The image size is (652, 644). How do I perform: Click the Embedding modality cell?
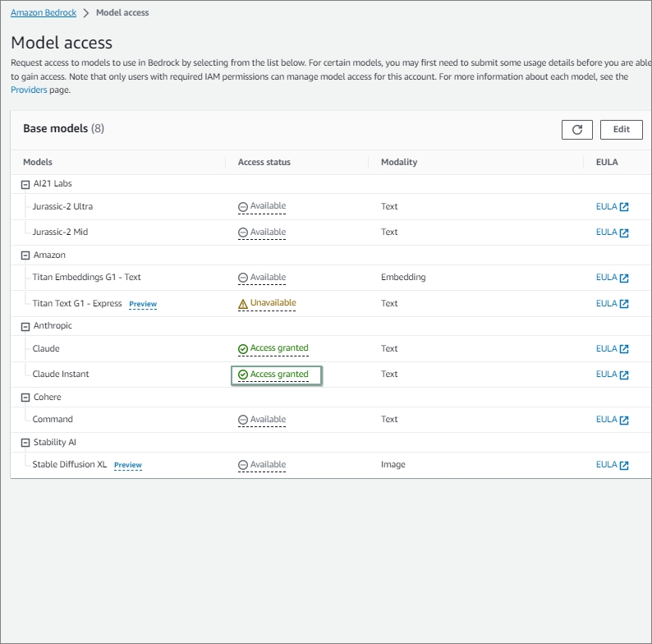403,278
